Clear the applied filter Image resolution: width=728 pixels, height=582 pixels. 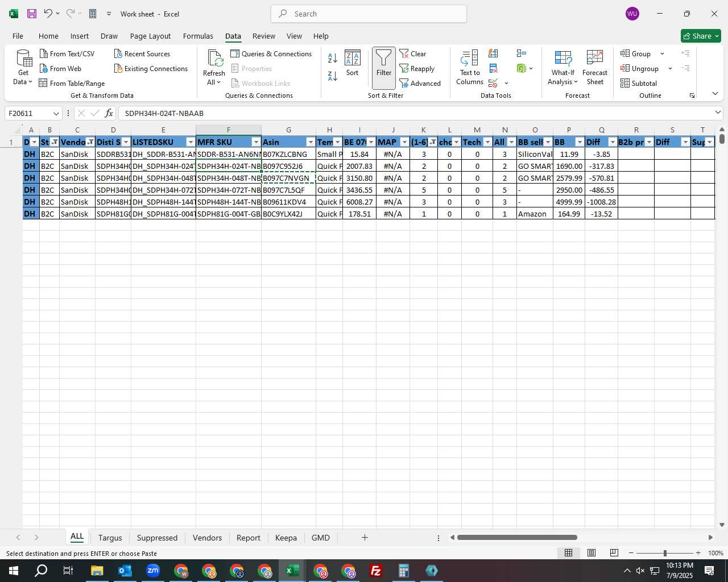413,53
